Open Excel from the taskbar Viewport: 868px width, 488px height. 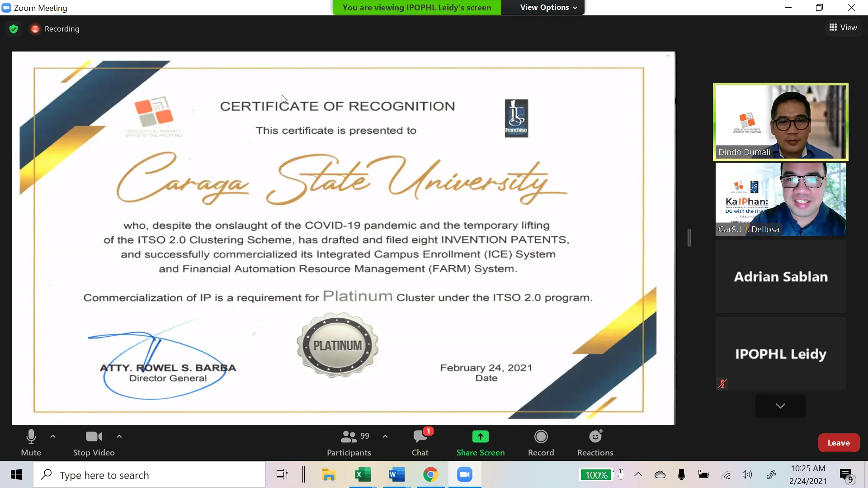[x=363, y=475]
